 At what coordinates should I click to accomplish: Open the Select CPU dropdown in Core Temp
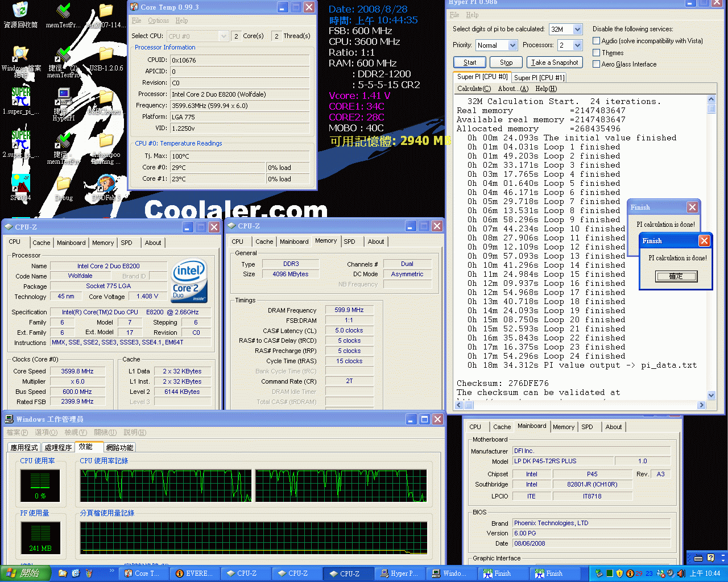224,36
